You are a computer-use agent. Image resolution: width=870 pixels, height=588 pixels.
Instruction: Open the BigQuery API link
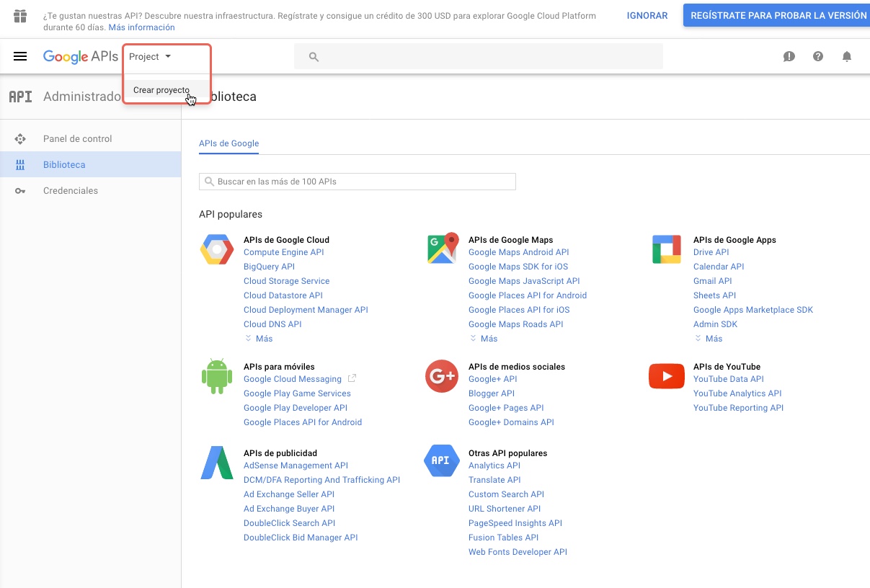[x=270, y=267]
